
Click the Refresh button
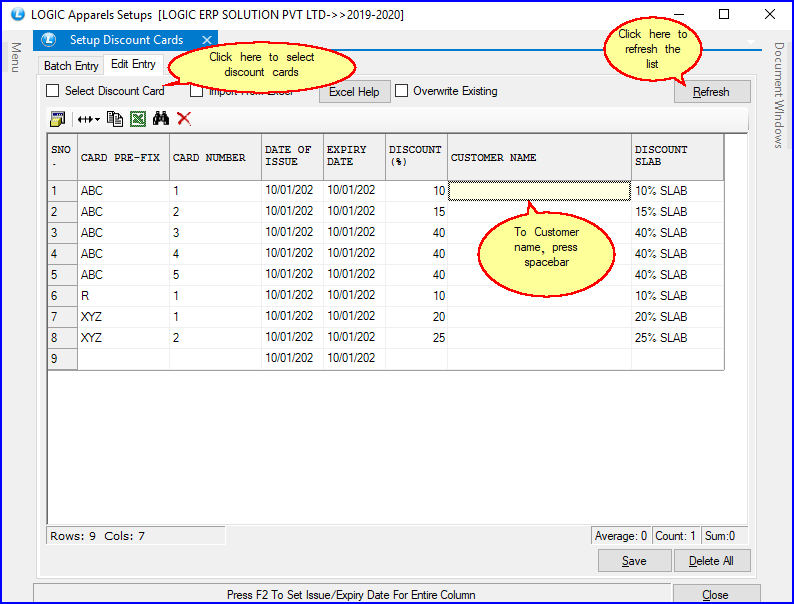pyautogui.click(x=712, y=92)
